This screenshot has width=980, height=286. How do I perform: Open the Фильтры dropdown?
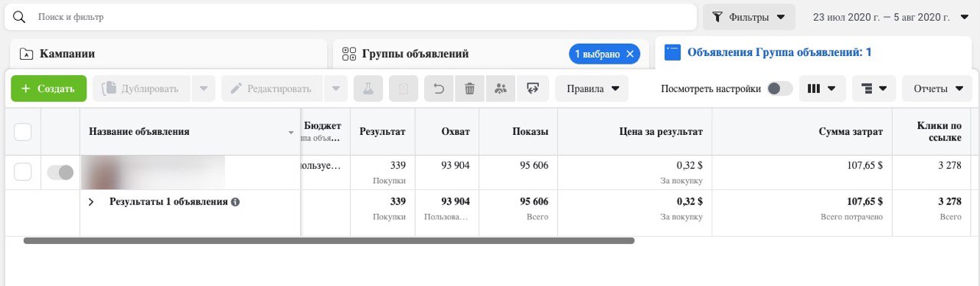(749, 17)
